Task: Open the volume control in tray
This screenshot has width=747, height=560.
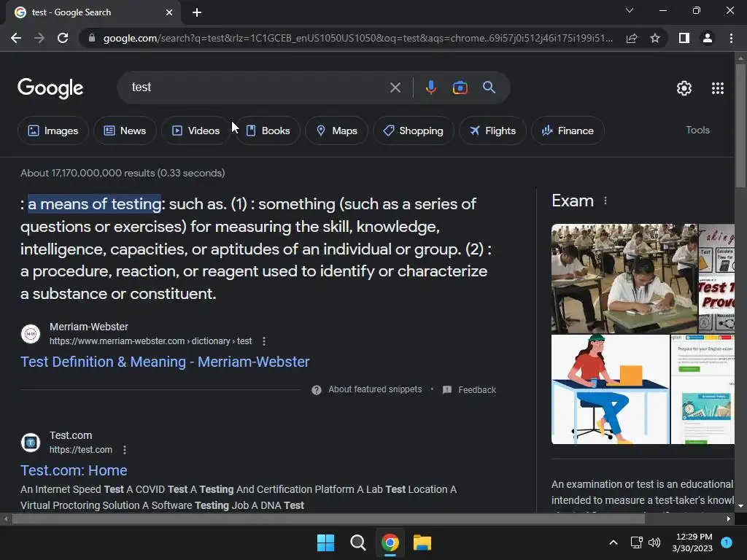Action: 654,542
